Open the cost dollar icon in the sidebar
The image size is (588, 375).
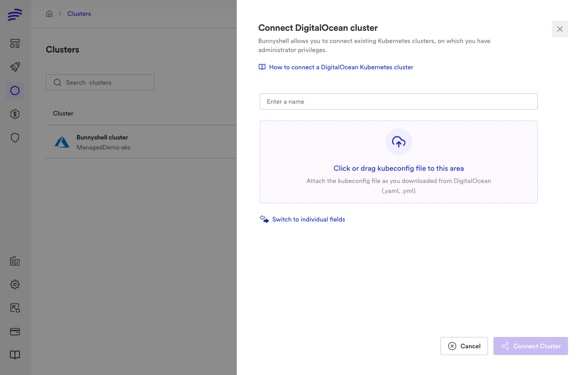pos(15,114)
